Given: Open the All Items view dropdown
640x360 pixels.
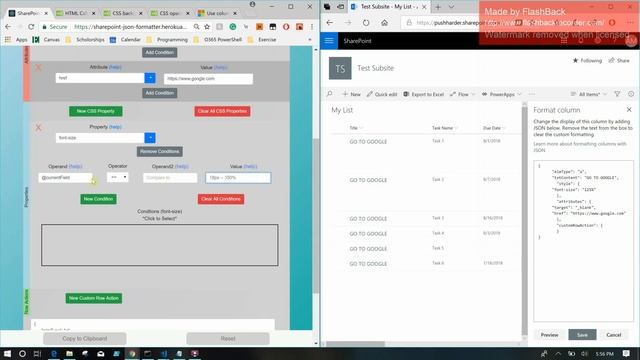Looking at the screenshot, I should pos(589,94).
